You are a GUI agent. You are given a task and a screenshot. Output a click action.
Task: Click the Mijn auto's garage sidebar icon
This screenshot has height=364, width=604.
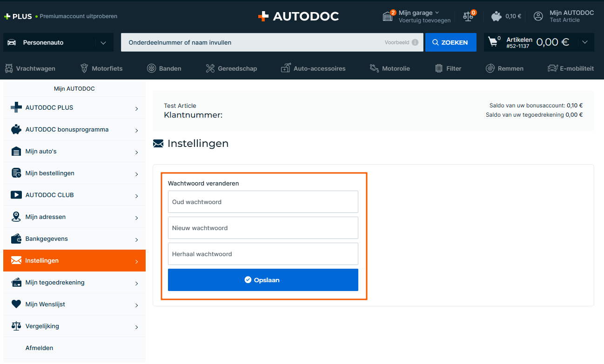point(16,151)
